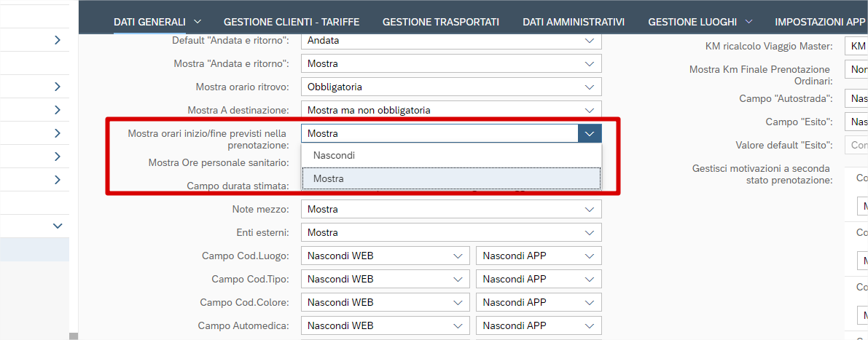The image size is (868, 340).
Task: Open IMPOSTAZIONI APP tab
Action: coord(819,22)
